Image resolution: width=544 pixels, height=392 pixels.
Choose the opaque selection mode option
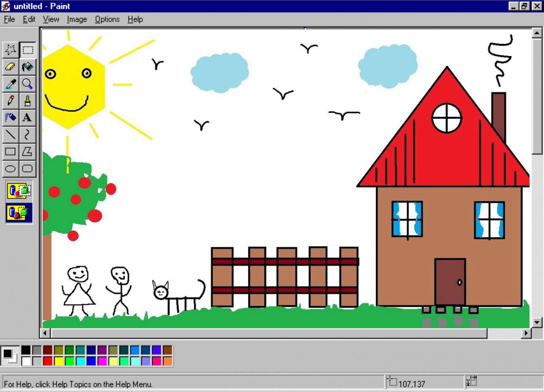pyautogui.click(x=19, y=191)
